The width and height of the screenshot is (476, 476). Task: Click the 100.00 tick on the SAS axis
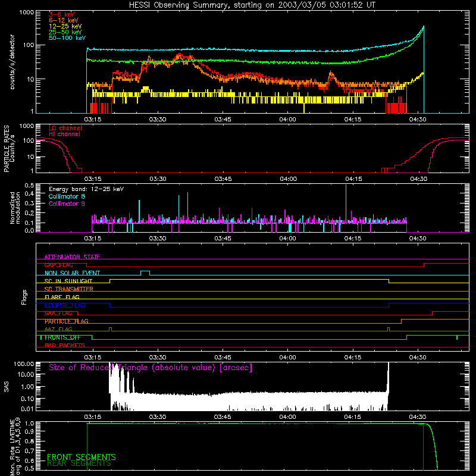tap(24, 364)
